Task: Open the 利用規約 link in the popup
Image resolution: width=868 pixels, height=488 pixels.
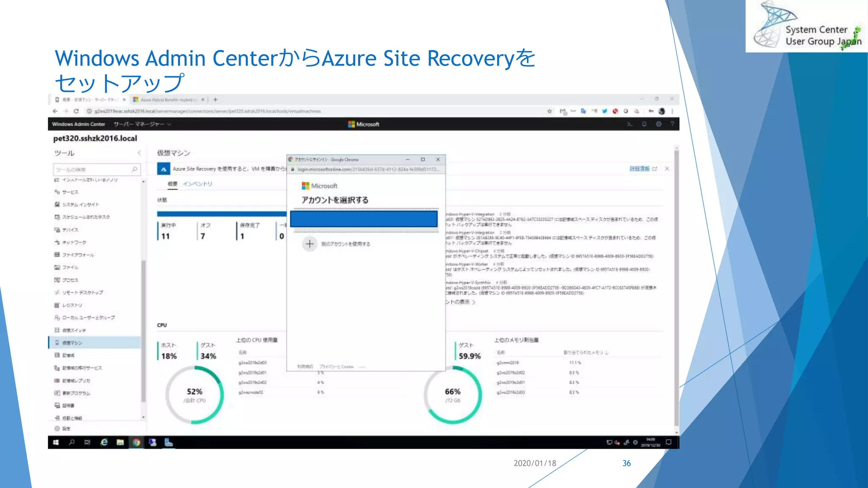Action: click(x=305, y=366)
